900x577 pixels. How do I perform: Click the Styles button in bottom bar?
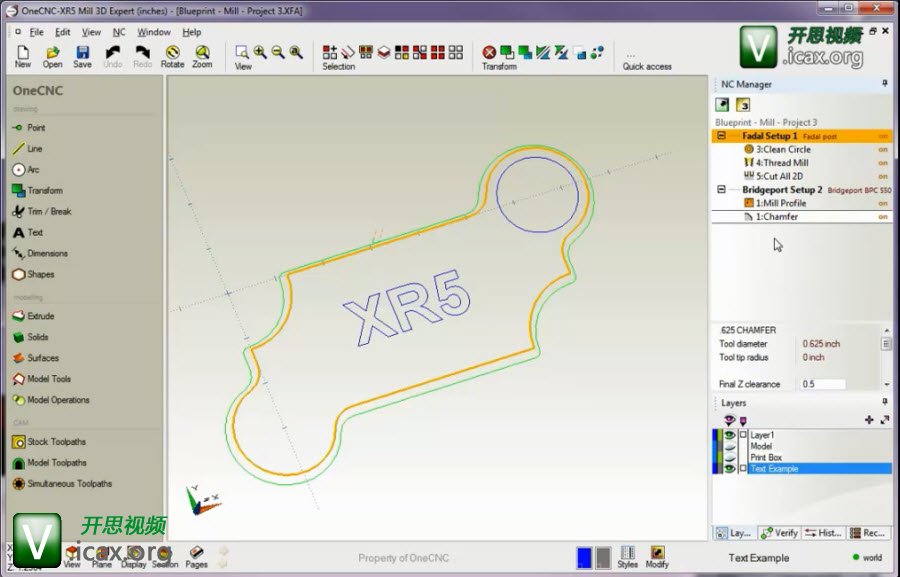click(627, 557)
